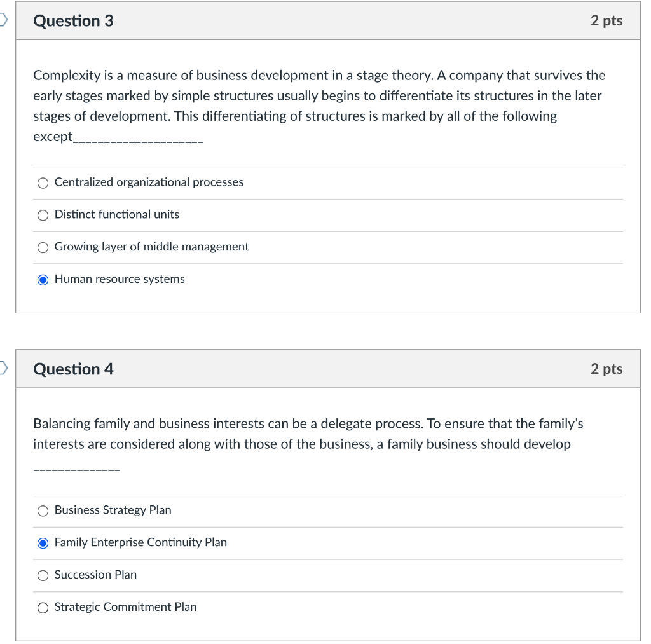Viewport: 651px width, 644px height.
Task: Click the "2 pts" label on Question 3
Action: [x=605, y=20]
